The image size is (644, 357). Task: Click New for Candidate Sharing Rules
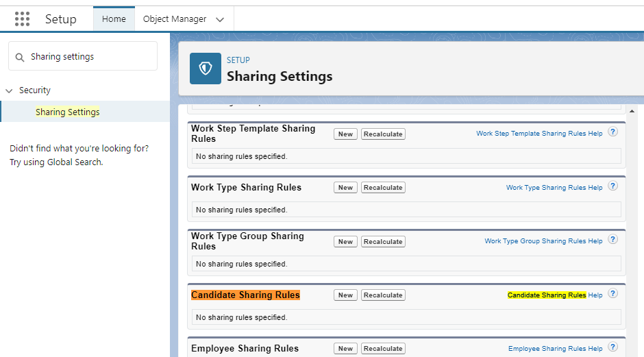(345, 295)
